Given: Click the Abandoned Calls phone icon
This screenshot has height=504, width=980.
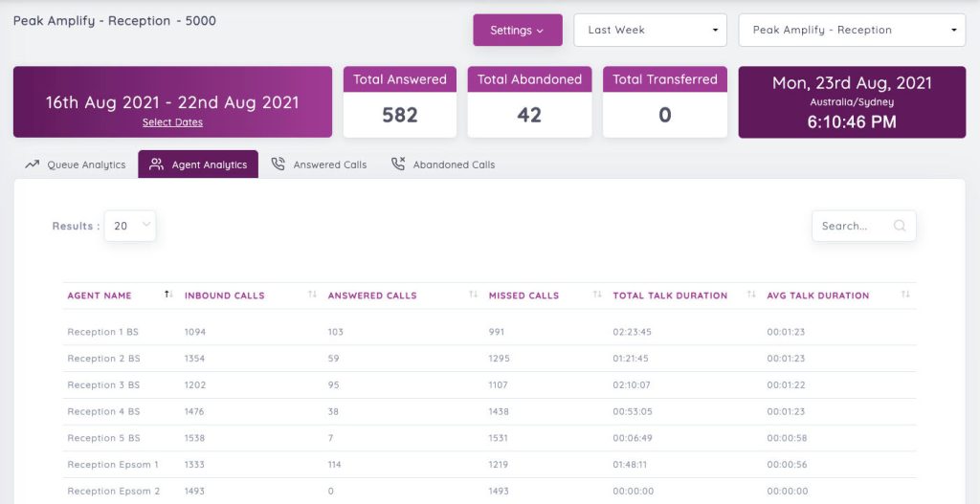Looking at the screenshot, I should [x=398, y=164].
